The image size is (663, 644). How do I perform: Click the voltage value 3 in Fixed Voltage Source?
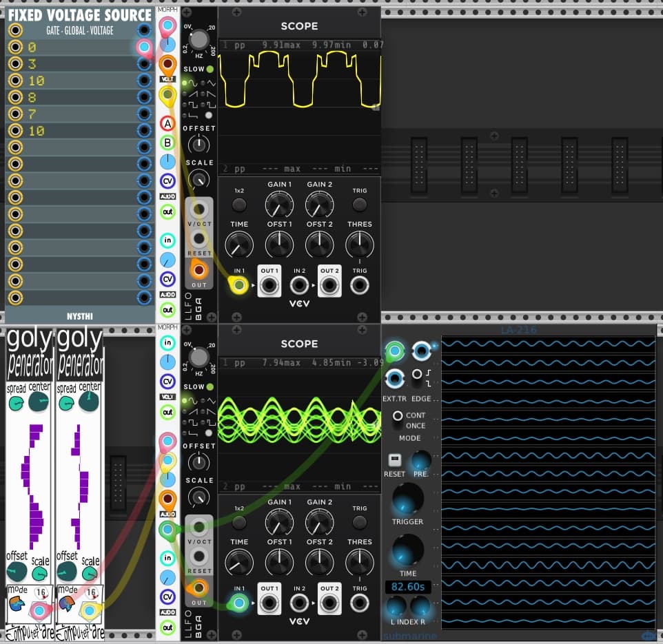click(x=32, y=64)
